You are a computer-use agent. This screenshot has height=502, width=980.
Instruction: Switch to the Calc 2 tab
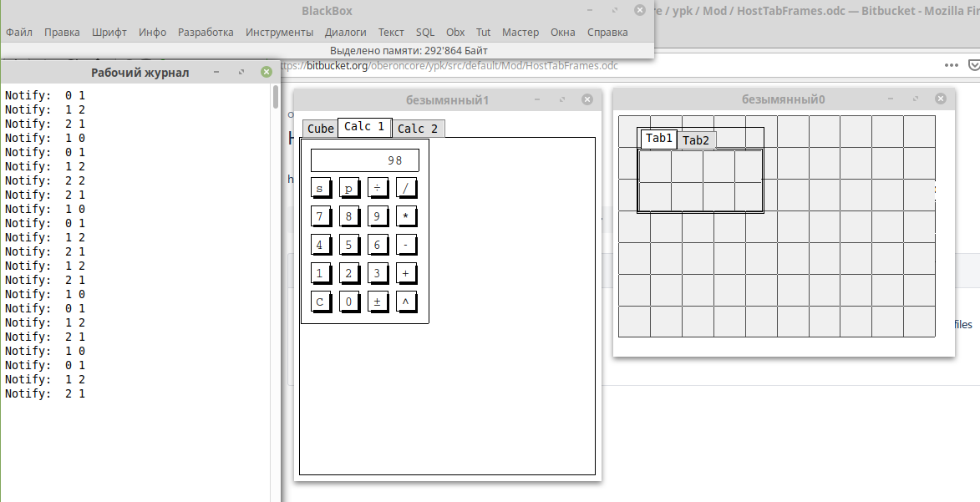click(418, 129)
